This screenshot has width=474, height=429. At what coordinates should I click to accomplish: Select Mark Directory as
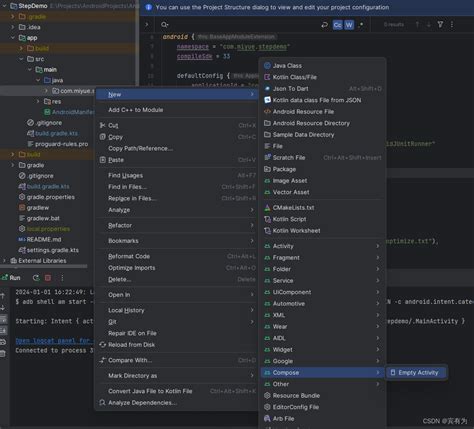(177, 376)
